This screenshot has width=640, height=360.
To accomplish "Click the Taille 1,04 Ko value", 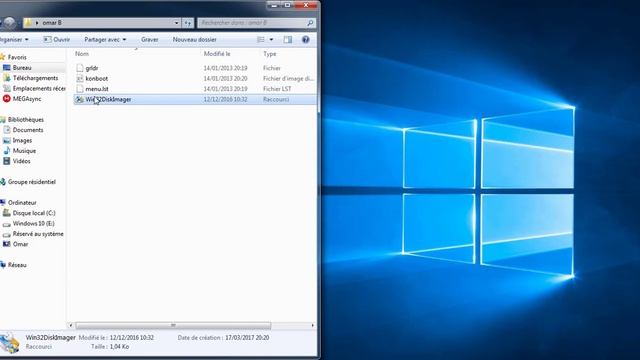I will click(119, 347).
